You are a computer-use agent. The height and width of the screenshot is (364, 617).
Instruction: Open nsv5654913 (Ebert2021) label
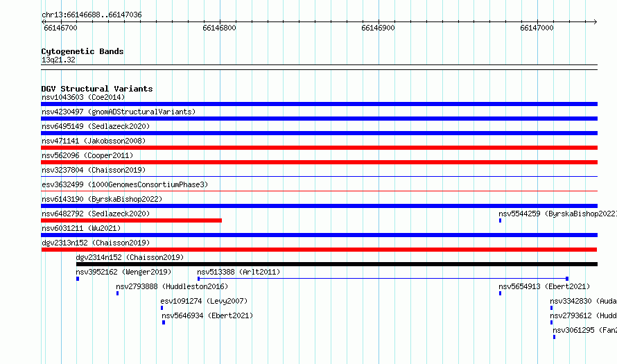[x=544, y=286]
